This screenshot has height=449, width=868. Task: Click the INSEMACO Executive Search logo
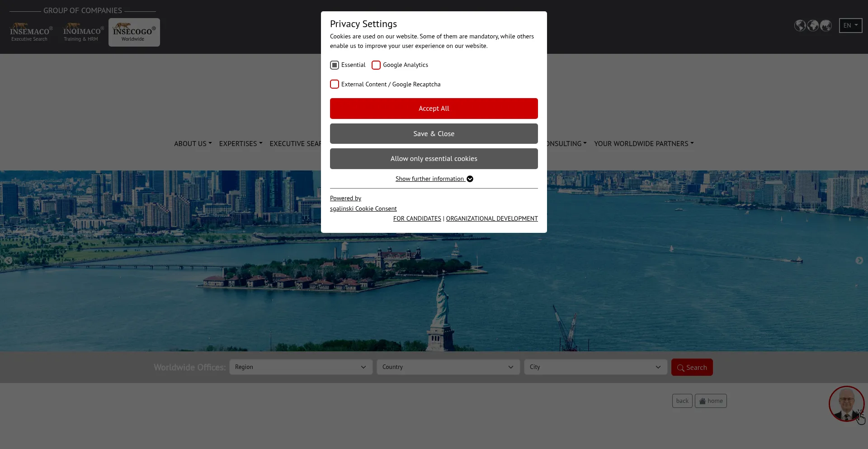click(31, 32)
